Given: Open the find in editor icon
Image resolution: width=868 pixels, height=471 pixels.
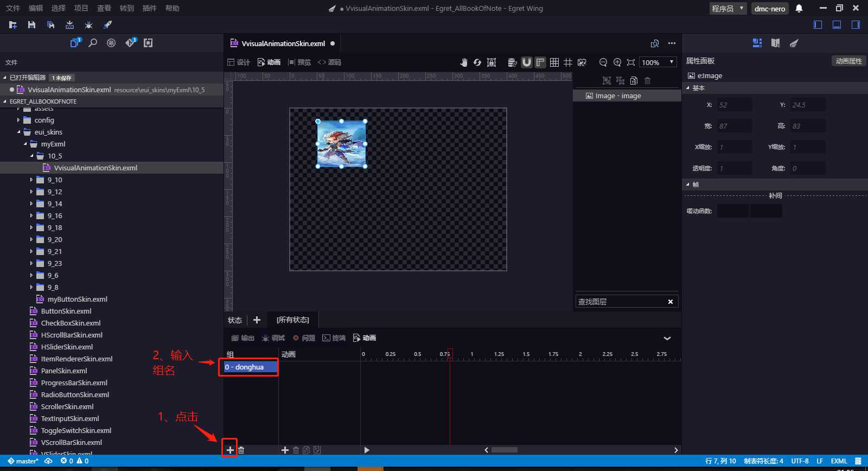Looking at the screenshot, I should tap(655, 43).
